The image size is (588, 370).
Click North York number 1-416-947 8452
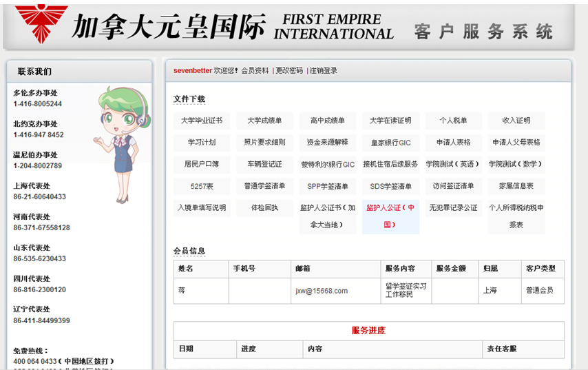39,135
